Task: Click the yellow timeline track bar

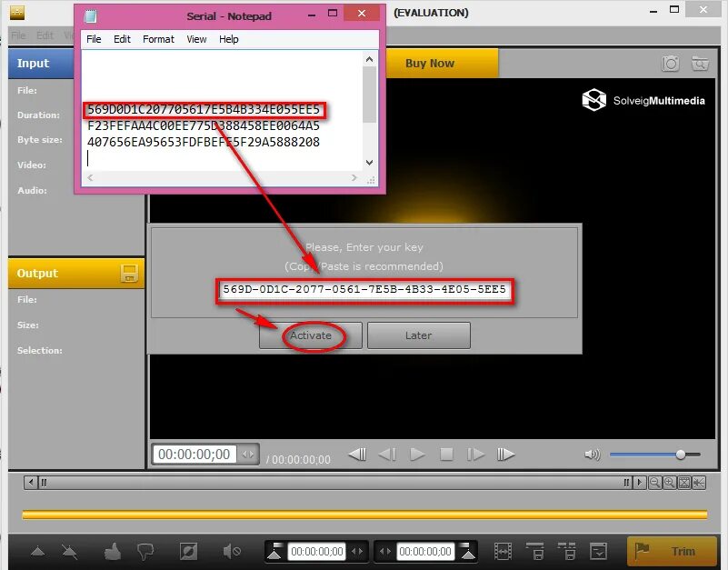Action: tap(364, 515)
